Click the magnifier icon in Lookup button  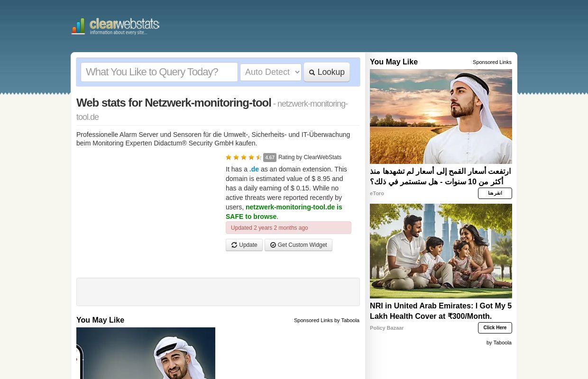[312, 72]
